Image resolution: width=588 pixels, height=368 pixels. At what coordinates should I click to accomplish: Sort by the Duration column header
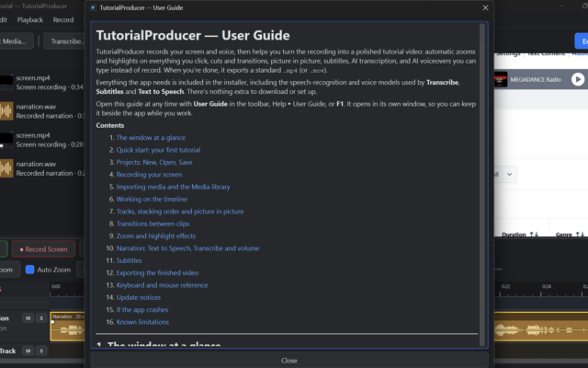[x=520, y=234]
